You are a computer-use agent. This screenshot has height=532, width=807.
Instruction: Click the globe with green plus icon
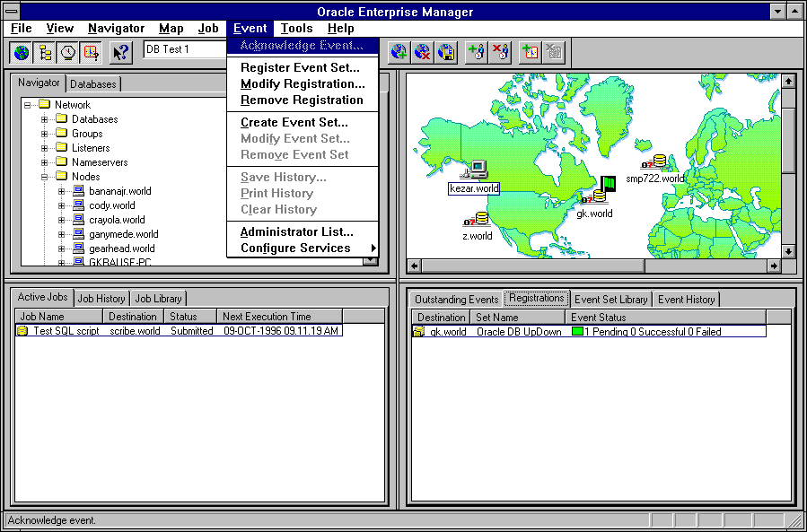coord(399,52)
